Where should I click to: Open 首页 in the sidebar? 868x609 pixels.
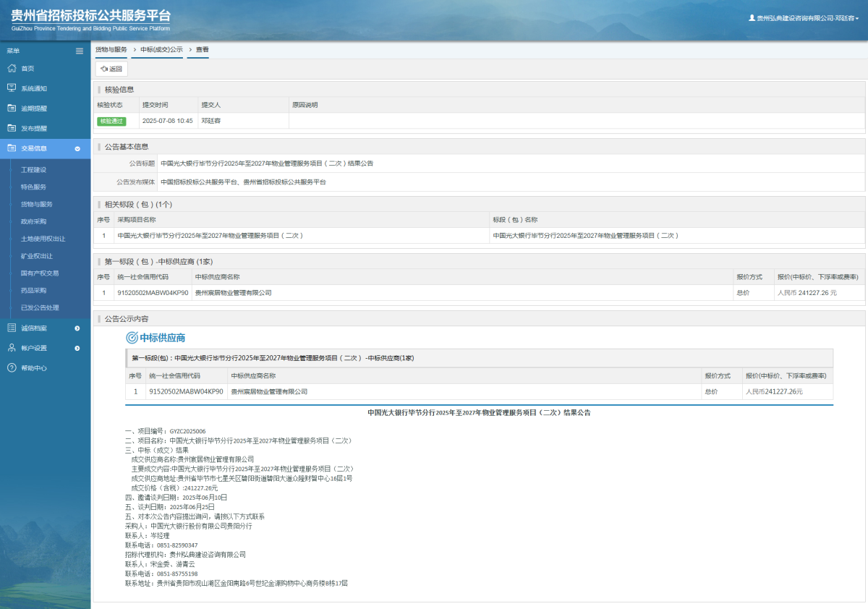(27, 68)
